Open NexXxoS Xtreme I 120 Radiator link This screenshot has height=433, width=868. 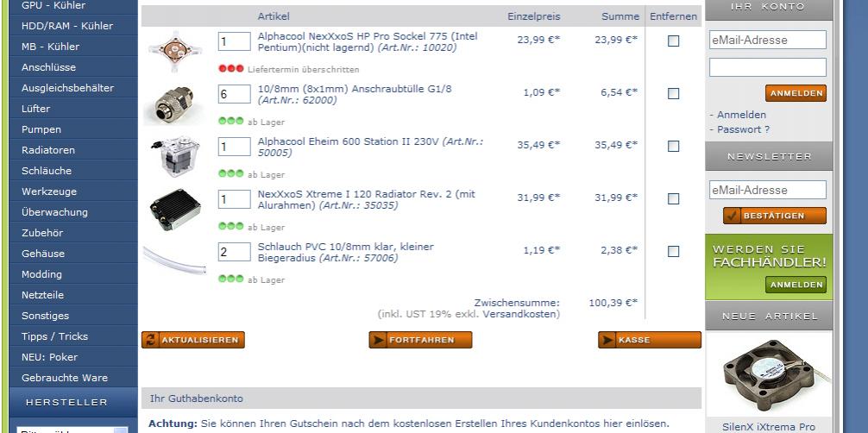tap(367, 200)
